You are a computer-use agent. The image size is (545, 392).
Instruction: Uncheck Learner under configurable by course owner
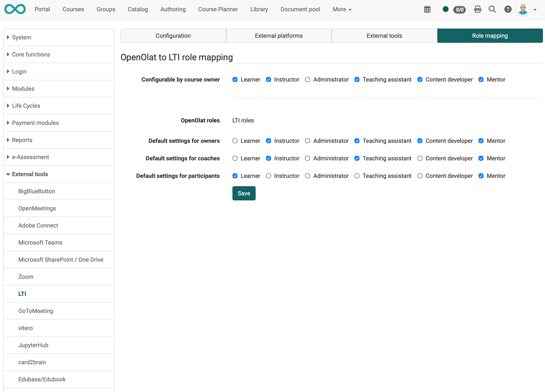pos(235,80)
